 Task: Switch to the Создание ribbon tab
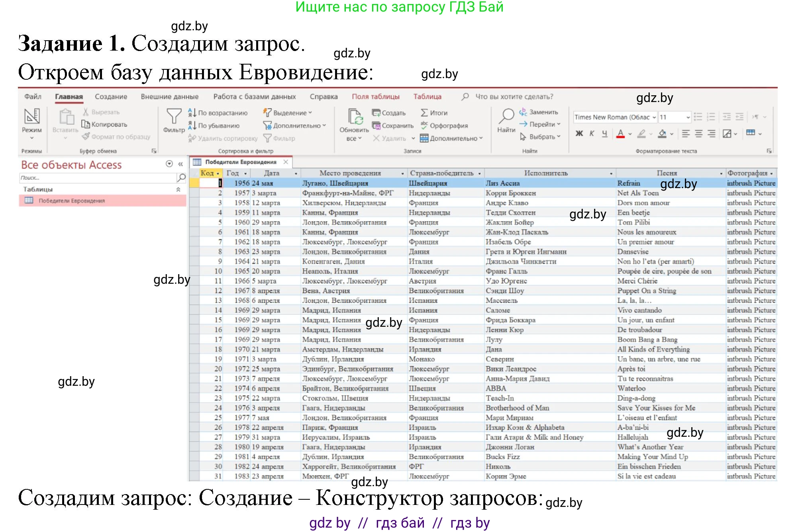point(111,96)
